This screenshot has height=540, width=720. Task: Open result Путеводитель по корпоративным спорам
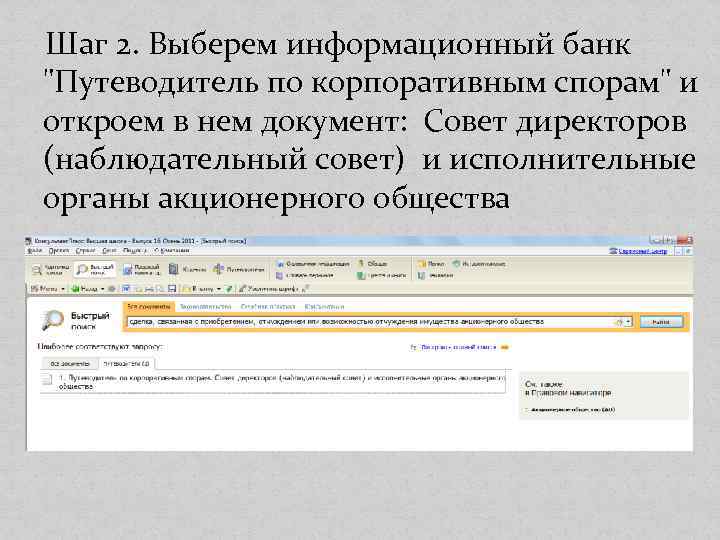coord(282,382)
